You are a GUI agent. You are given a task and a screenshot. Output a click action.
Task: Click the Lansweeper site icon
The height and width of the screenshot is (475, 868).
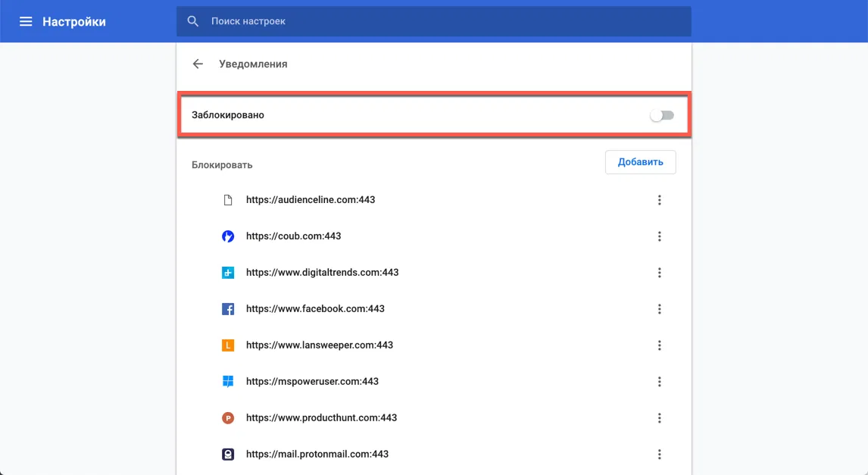tap(228, 345)
